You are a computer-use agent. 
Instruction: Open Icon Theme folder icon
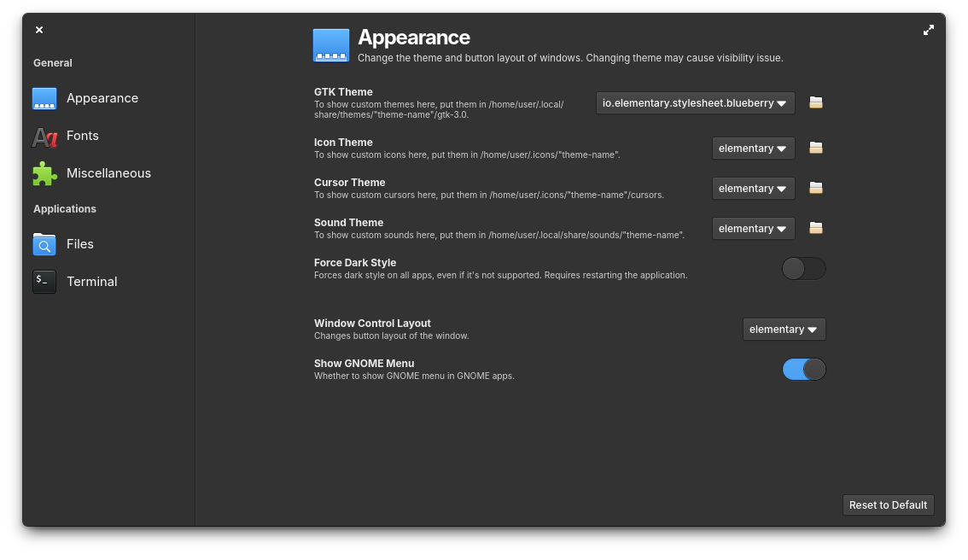coord(816,148)
